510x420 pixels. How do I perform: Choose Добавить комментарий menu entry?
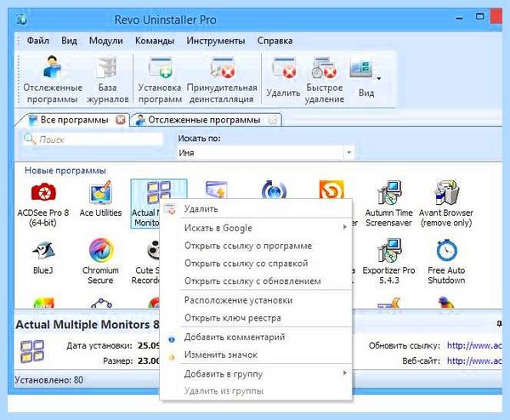[257, 337]
